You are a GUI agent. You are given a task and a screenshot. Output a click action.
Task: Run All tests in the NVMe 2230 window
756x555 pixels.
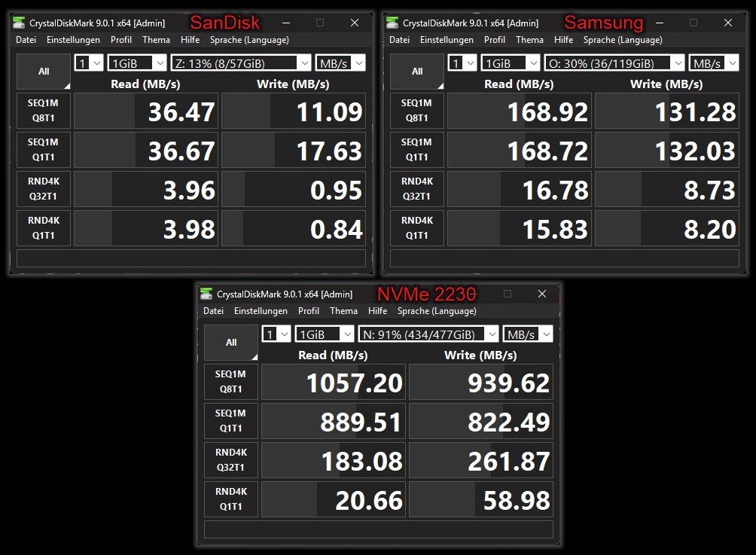tap(231, 343)
